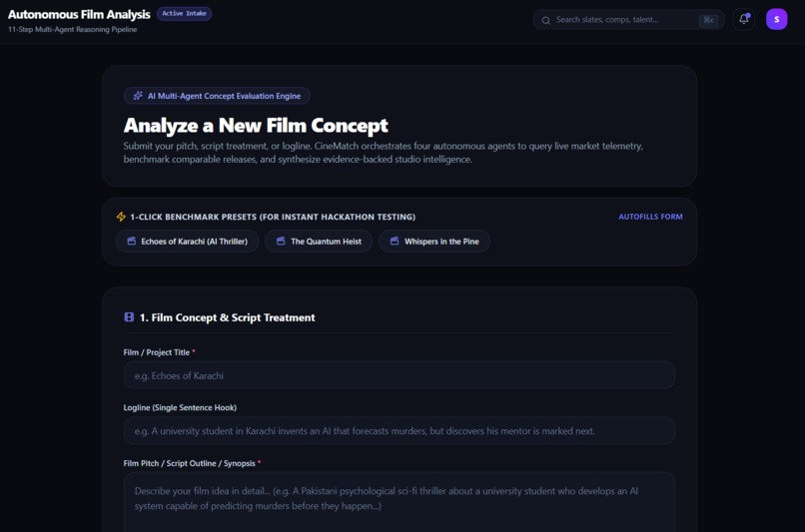Click the film strip icon beside section 1
Image resolution: width=805 pixels, height=532 pixels.
(129, 317)
